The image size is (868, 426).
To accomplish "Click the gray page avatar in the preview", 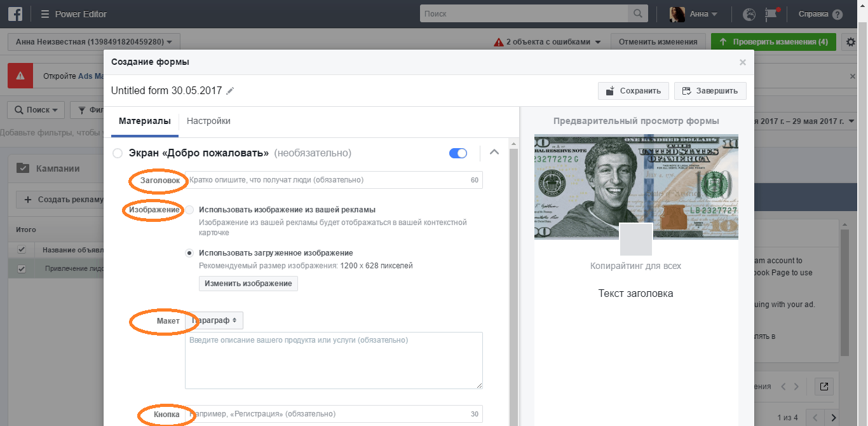I will tap(636, 239).
